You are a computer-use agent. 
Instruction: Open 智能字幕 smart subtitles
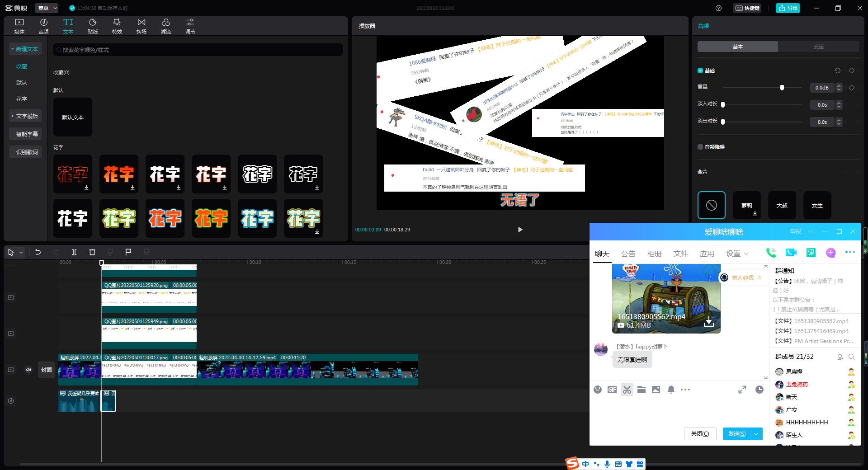(25, 134)
